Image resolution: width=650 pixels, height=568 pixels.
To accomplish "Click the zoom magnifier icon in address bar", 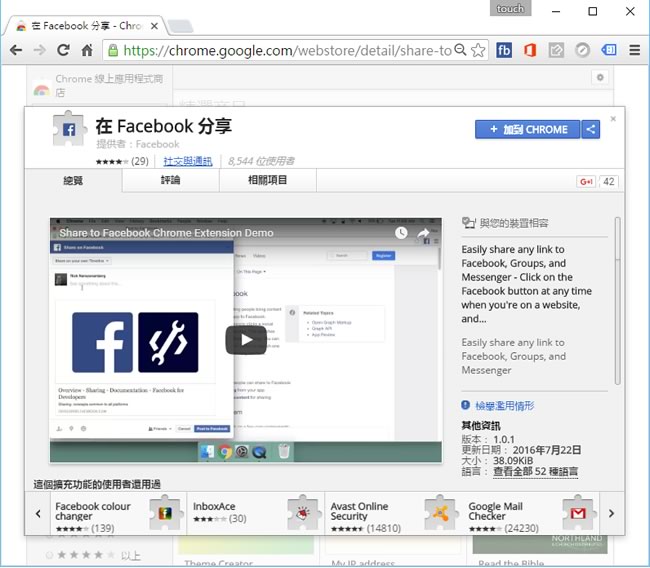I will tap(460, 50).
